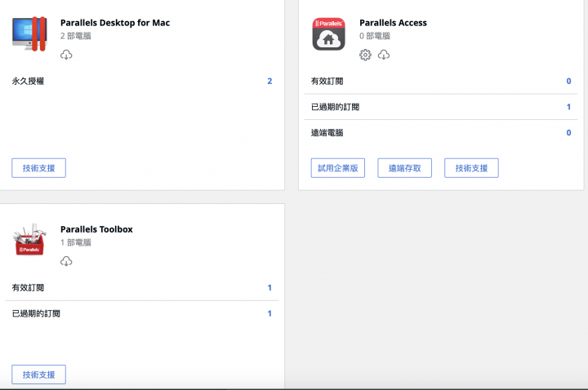588x390 pixels.
Task: Open 技術支援 under Parallels Desktop for Mac
Action: [38, 168]
